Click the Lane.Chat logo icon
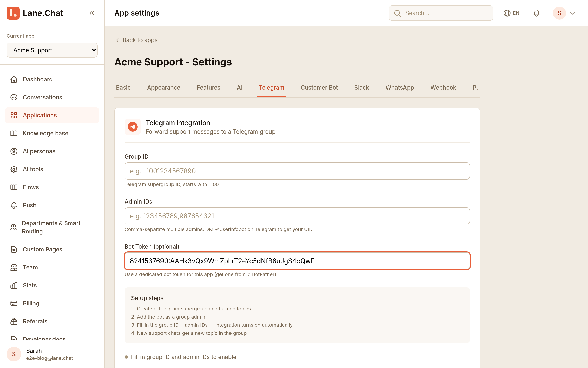The height and width of the screenshot is (368, 588). click(13, 13)
